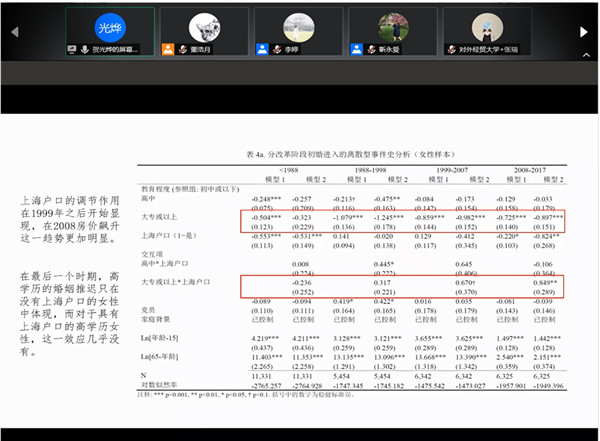The height and width of the screenshot is (441, 600).
Task: Select 贺光烨's participant video tile
Action: pos(108,31)
